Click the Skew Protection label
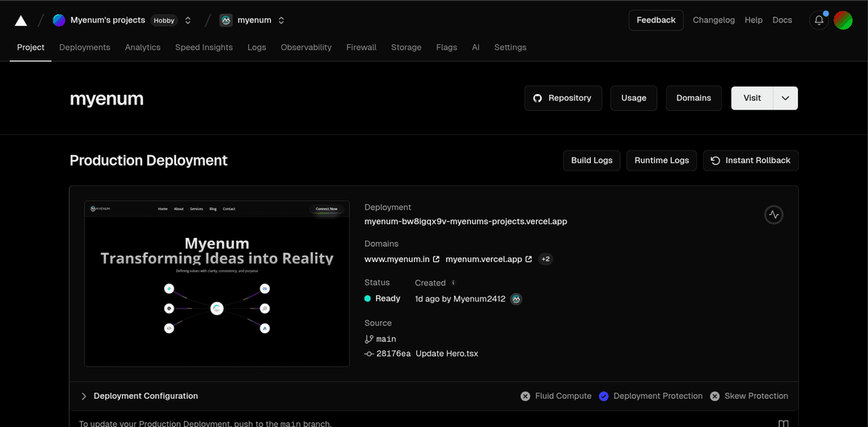This screenshot has height=427, width=868. coord(756,396)
